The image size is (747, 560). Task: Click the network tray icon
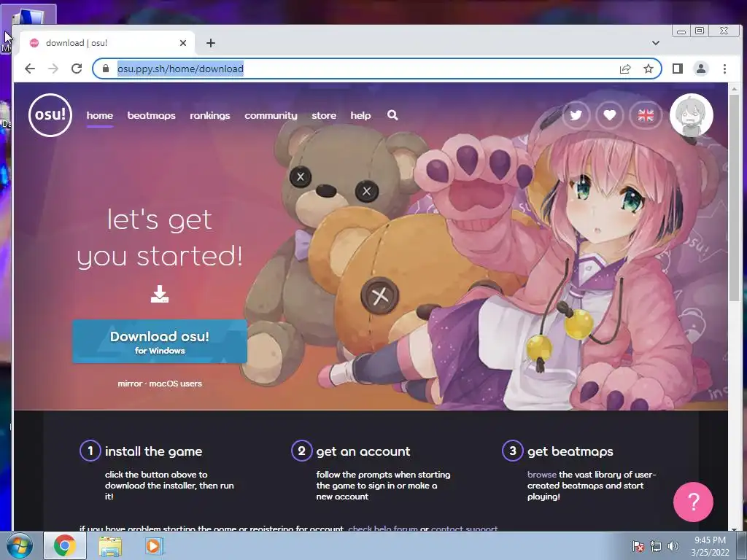pos(656,546)
